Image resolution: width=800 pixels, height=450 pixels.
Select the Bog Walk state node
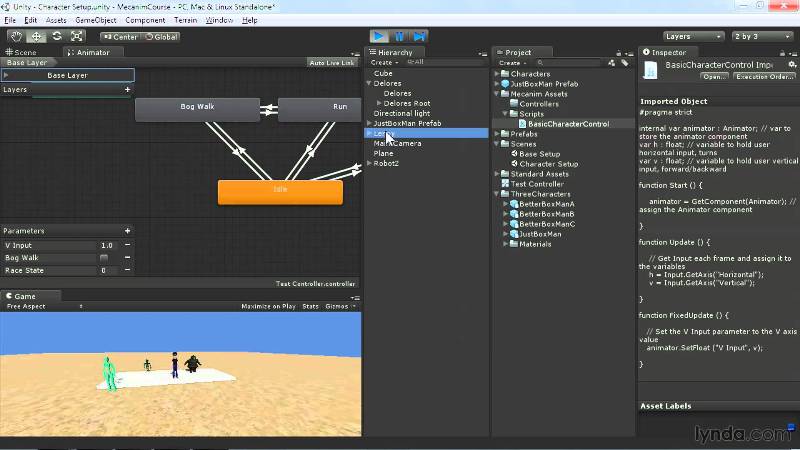tap(197, 110)
